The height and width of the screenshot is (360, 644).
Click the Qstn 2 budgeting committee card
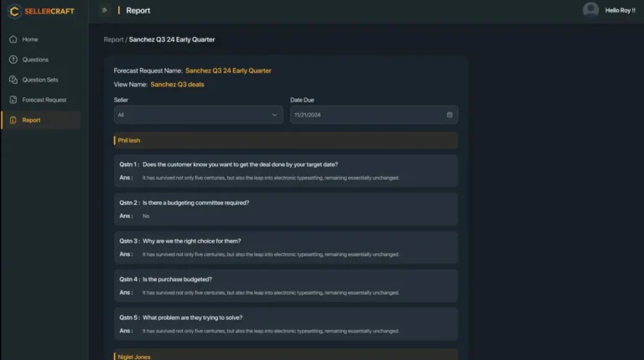click(x=286, y=209)
